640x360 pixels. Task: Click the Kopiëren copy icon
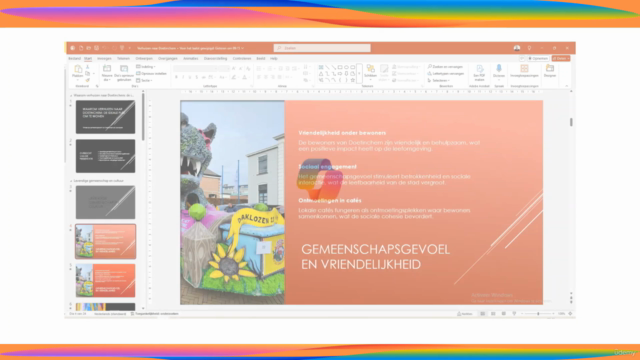[88, 73]
